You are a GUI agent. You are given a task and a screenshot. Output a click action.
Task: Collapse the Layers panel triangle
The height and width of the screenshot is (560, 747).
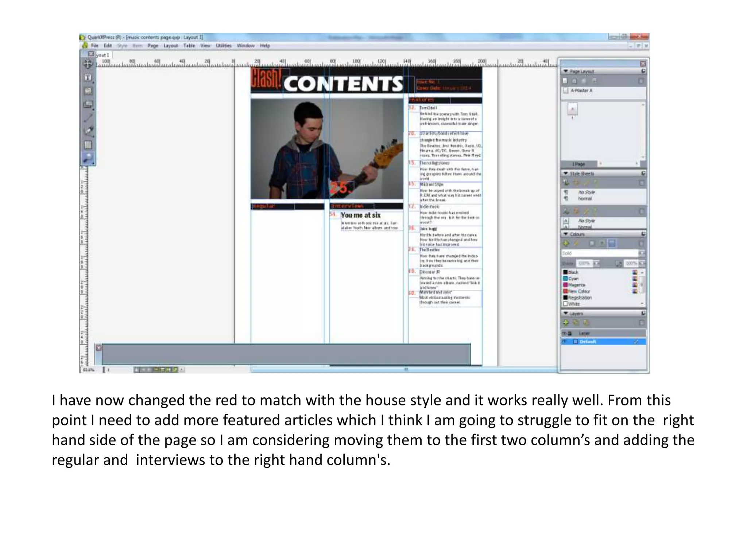[566, 314]
